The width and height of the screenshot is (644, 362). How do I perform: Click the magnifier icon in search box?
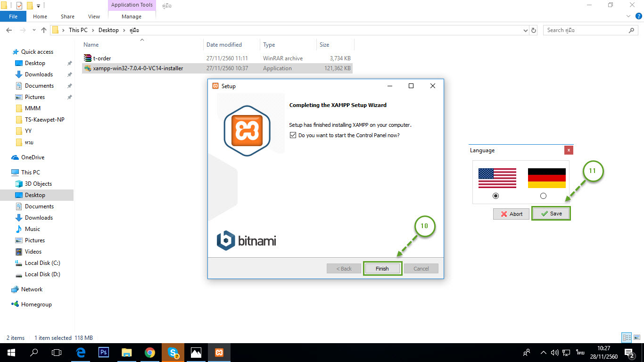click(x=632, y=30)
